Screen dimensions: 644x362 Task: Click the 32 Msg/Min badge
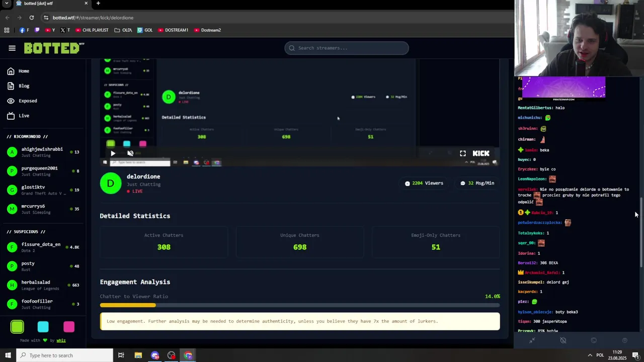coord(477,183)
